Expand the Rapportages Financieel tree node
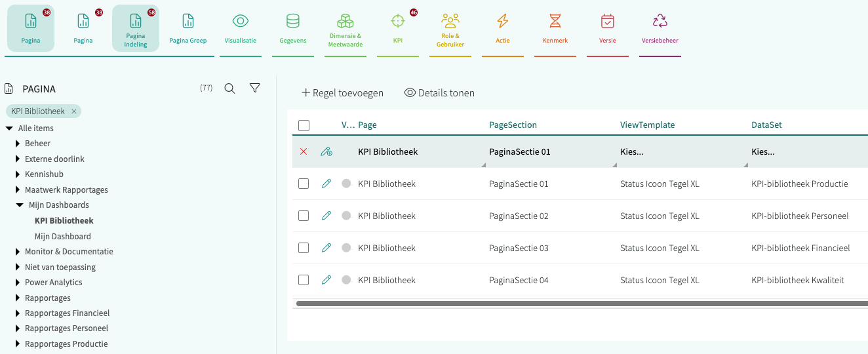Screen dimensions: 868x354 18,313
